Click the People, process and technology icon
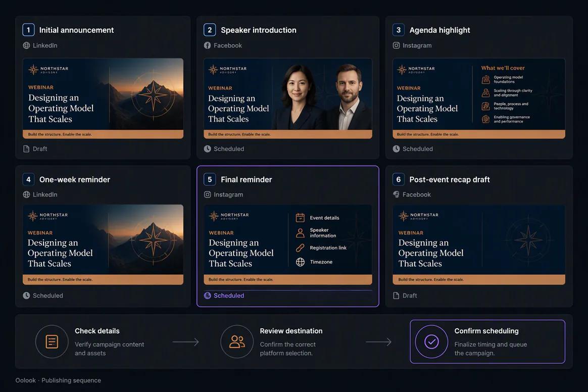This screenshot has height=392, width=588. 485,106
